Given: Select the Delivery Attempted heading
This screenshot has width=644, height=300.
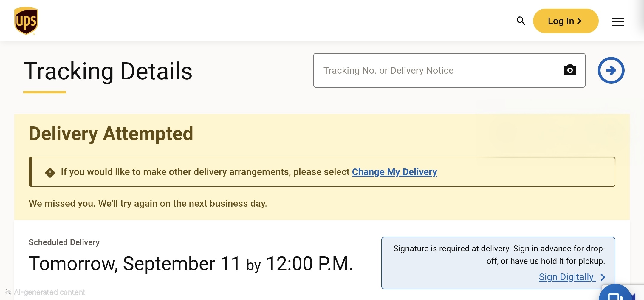Looking at the screenshot, I should click(111, 133).
